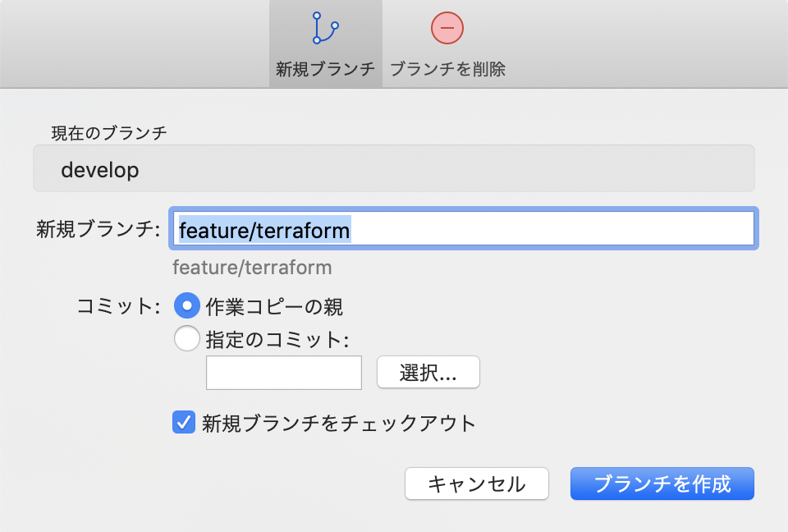Toggle the checkout new branch checkbox
This screenshot has width=788, height=532.
tap(183, 421)
